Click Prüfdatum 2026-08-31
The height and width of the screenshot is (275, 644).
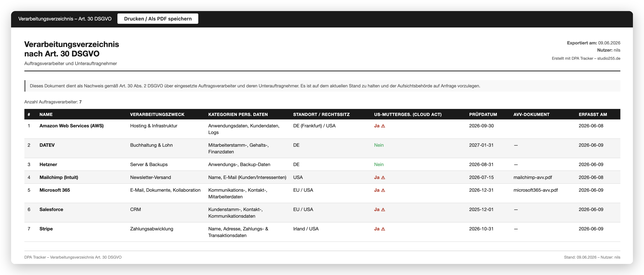point(481,164)
